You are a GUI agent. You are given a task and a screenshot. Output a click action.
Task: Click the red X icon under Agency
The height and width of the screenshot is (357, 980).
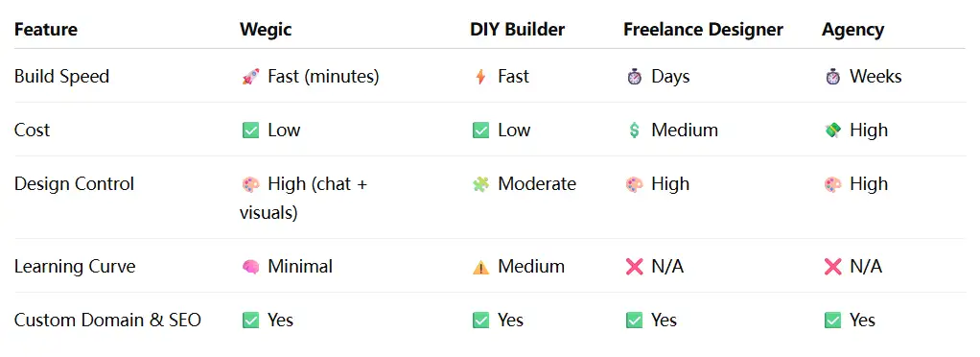(x=832, y=267)
